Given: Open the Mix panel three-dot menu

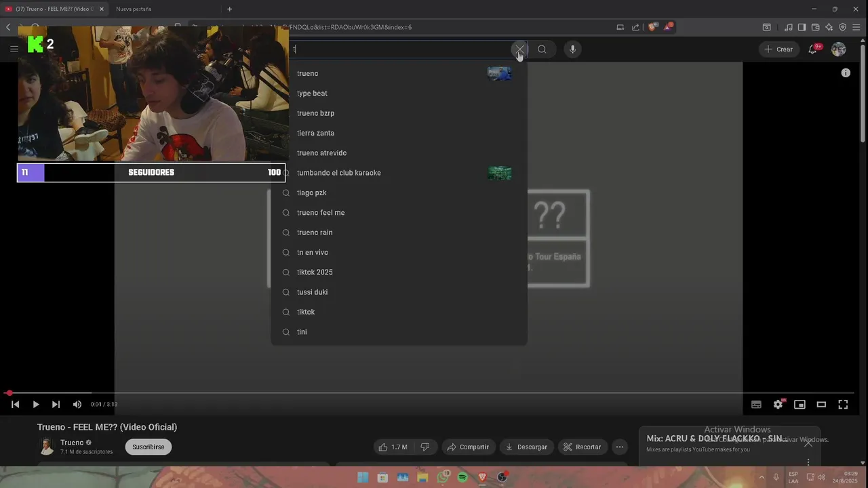Looking at the screenshot, I should 808,462.
